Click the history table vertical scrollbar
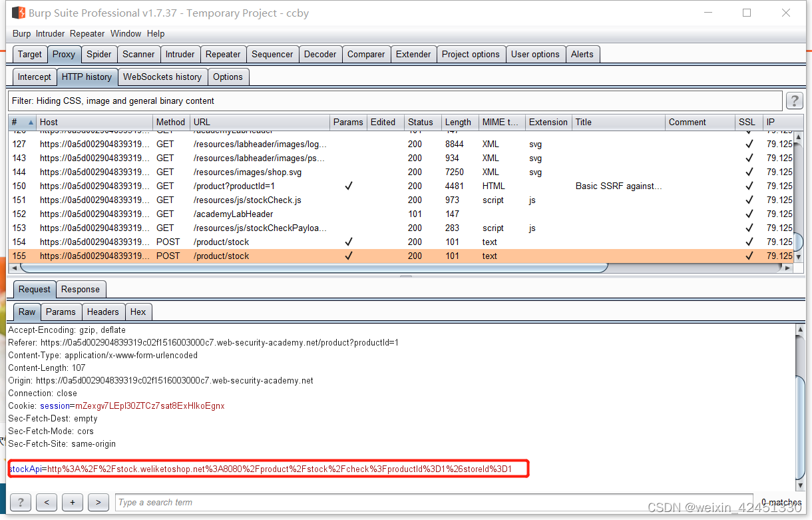812x520 pixels. pos(798,243)
